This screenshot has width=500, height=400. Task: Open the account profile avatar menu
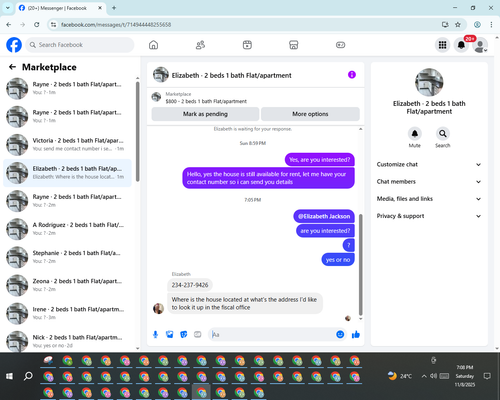[x=480, y=45]
